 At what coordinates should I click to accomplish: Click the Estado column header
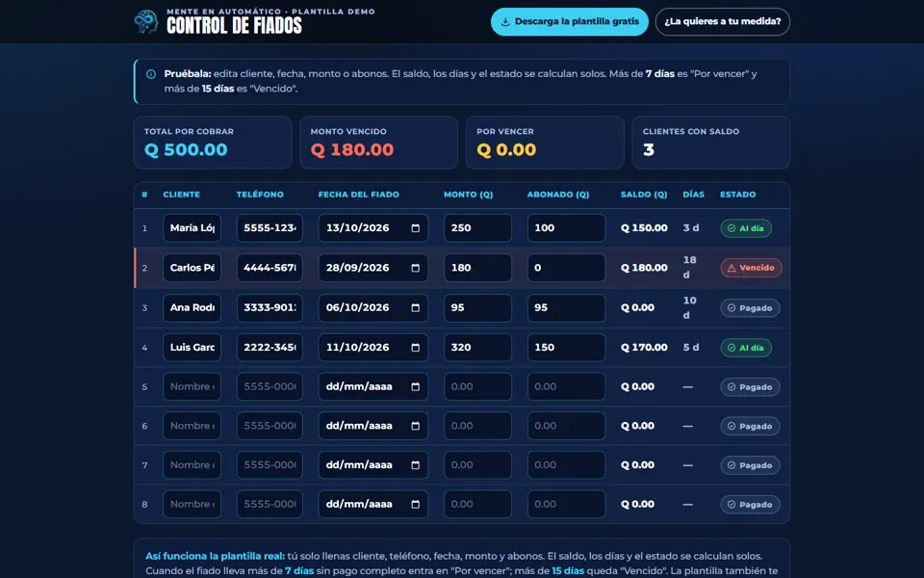pyautogui.click(x=738, y=195)
